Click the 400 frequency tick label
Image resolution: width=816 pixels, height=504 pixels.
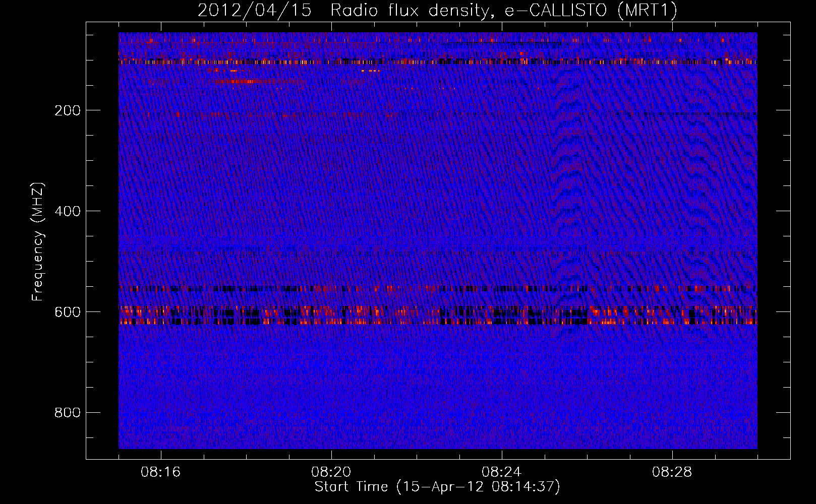pos(68,211)
